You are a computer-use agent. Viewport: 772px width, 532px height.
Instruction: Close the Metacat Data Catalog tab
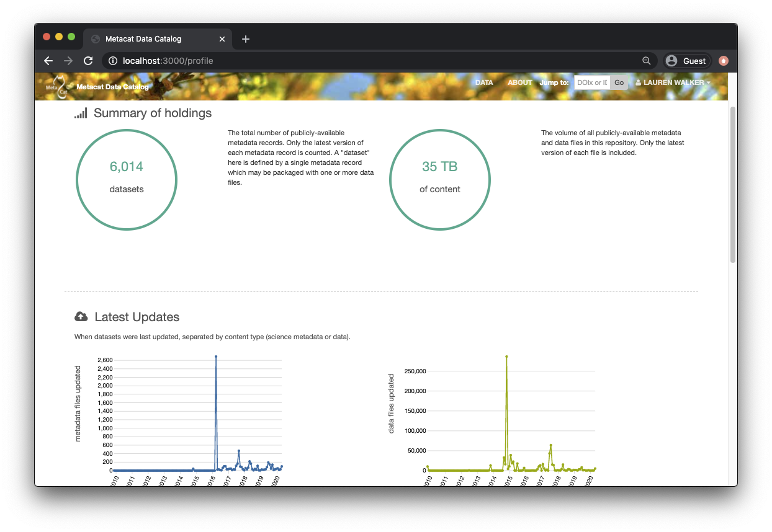(222, 39)
